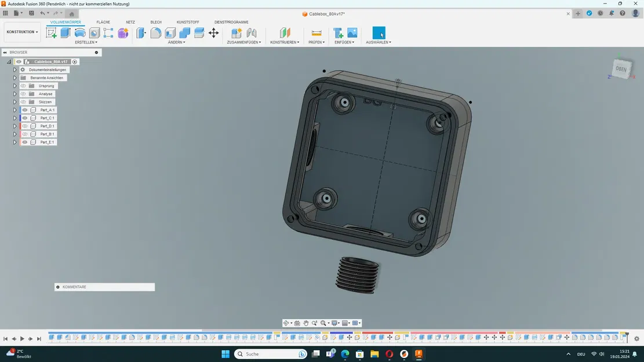Toggle visibility of Part_D:1
This screenshot has height=362, width=644.
click(x=24, y=126)
